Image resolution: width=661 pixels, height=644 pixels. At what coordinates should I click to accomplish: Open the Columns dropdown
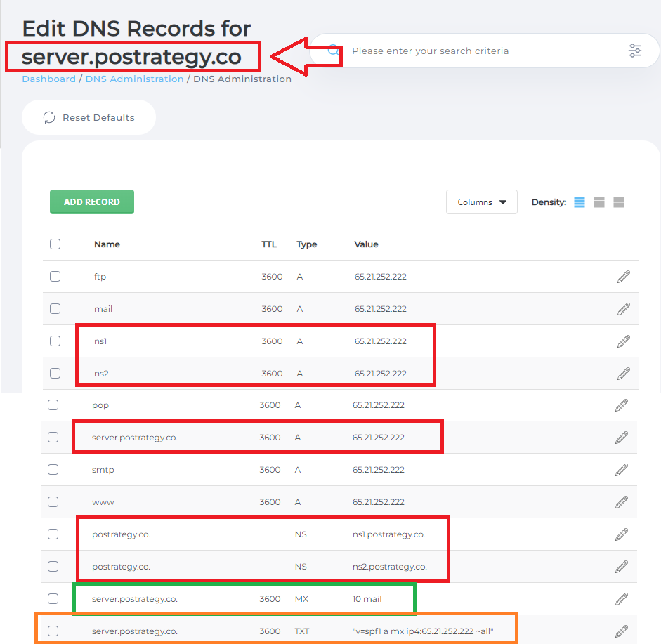(x=481, y=202)
